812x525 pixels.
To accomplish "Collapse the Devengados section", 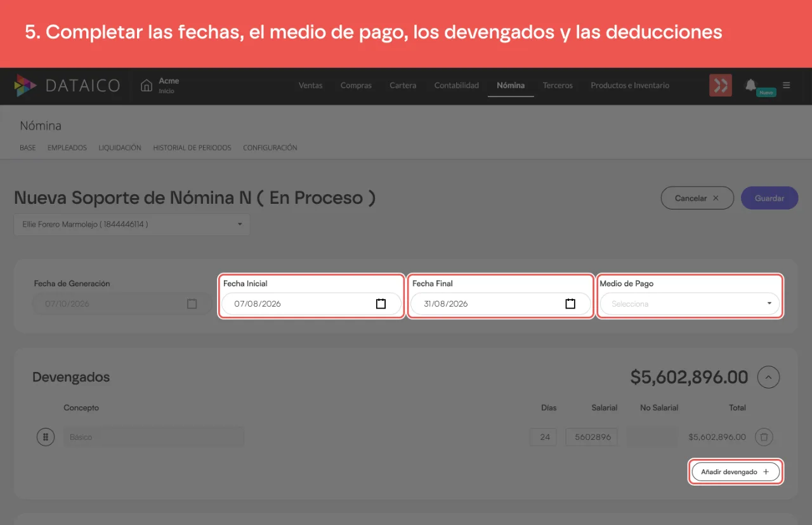I will 768,377.
